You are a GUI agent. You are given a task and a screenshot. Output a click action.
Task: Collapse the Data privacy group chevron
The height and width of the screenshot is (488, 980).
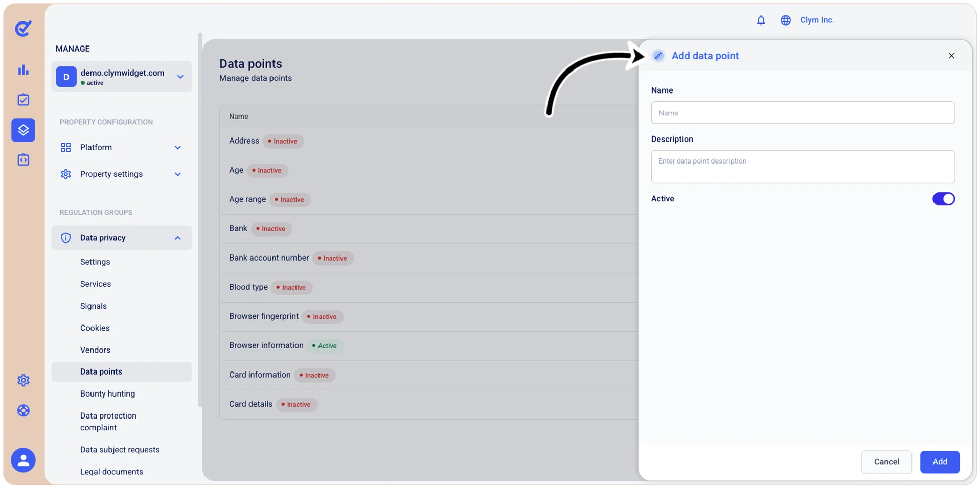click(177, 238)
